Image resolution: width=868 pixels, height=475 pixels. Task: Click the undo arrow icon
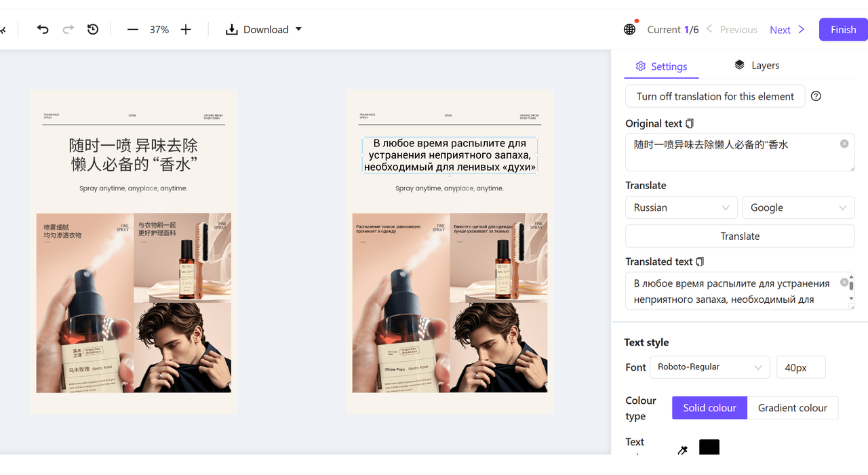[43, 29]
